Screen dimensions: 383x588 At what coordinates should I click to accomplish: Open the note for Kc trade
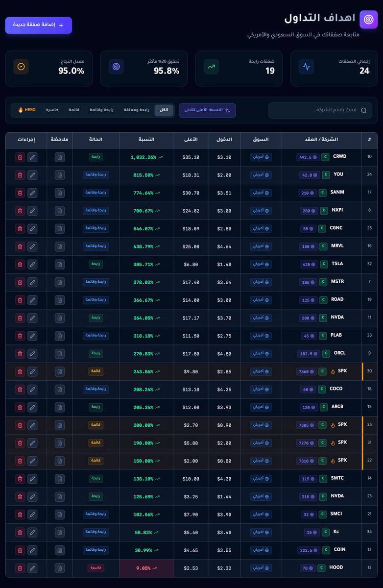(x=60, y=533)
